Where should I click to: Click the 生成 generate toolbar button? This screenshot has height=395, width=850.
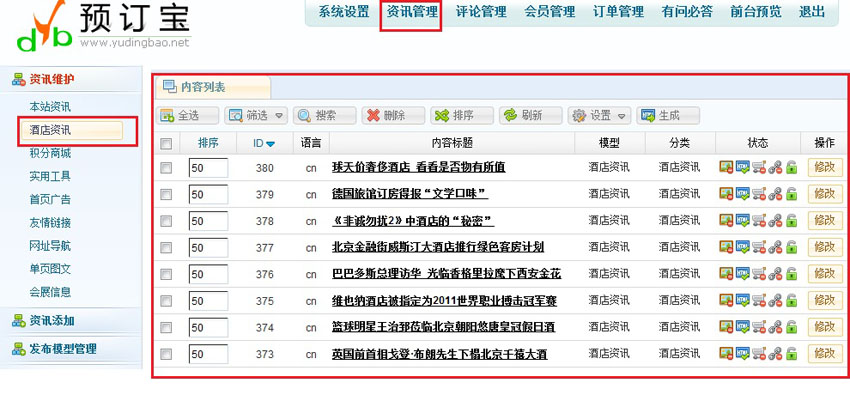click(668, 115)
